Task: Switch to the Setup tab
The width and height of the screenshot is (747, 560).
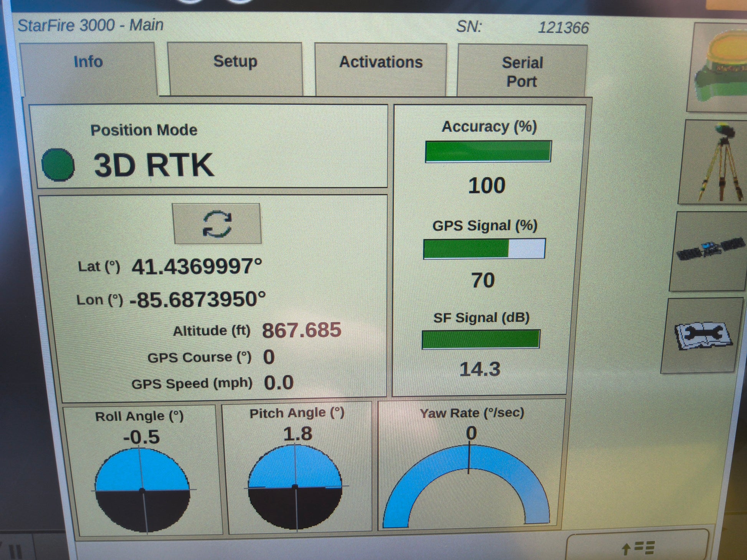Action: pyautogui.click(x=235, y=69)
